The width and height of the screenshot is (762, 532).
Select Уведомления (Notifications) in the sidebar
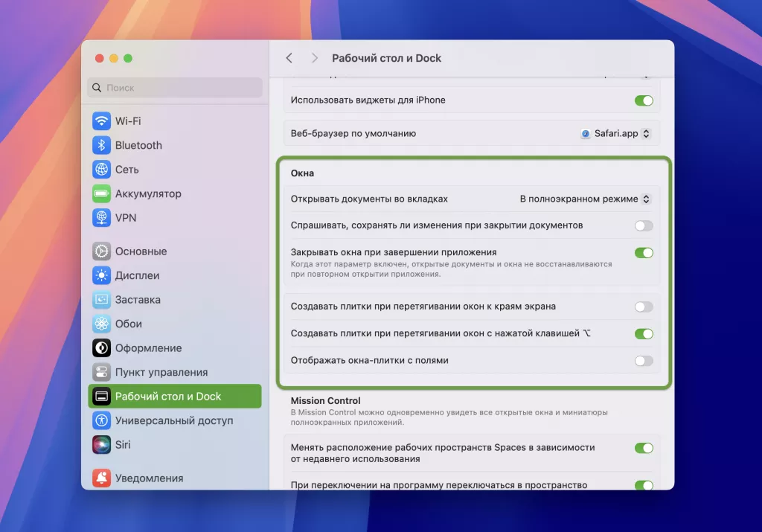pyautogui.click(x=147, y=478)
